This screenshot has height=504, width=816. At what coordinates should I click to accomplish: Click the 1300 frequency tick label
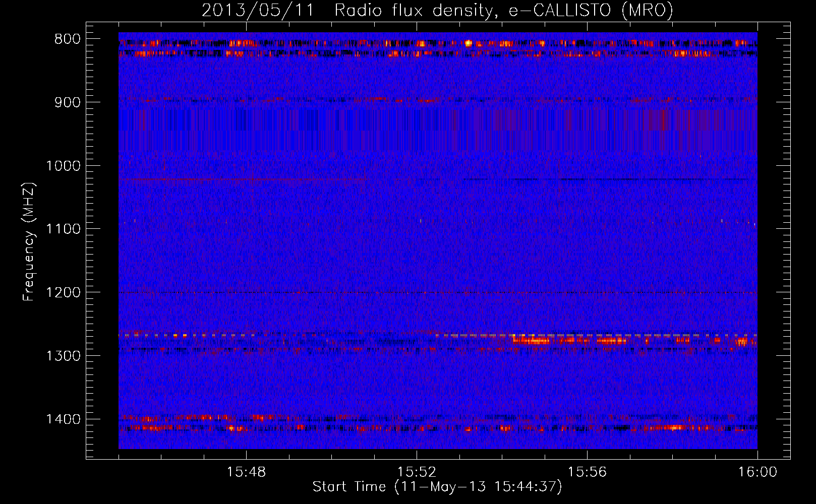pos(63,356)
